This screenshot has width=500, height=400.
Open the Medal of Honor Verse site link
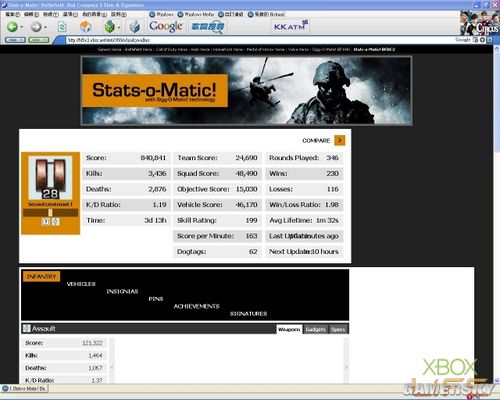[x=265, y=49]
